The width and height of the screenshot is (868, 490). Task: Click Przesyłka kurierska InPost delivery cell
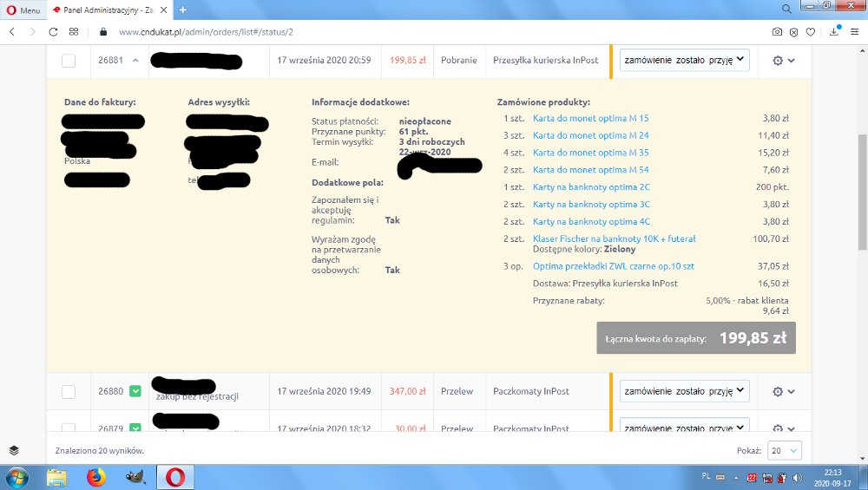click(546, 61)
